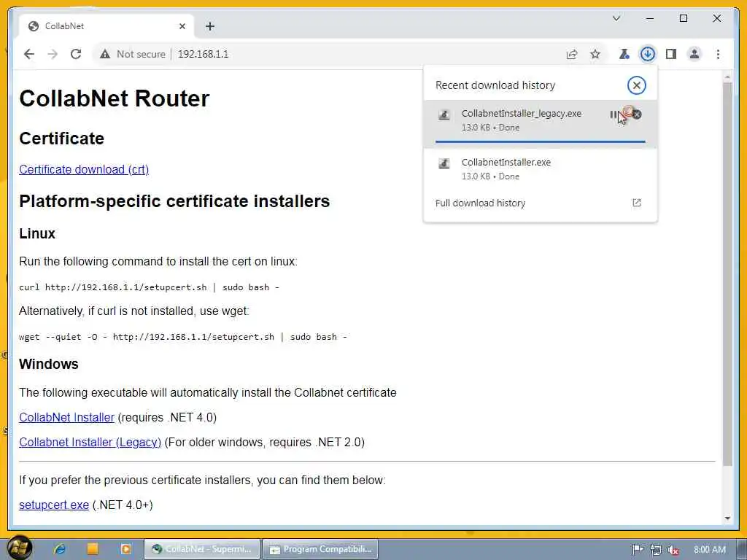The width and height of the screenshot is (747, 560).
Task: Click the scrollbar down arrow
Action: (x=727, y=518)
